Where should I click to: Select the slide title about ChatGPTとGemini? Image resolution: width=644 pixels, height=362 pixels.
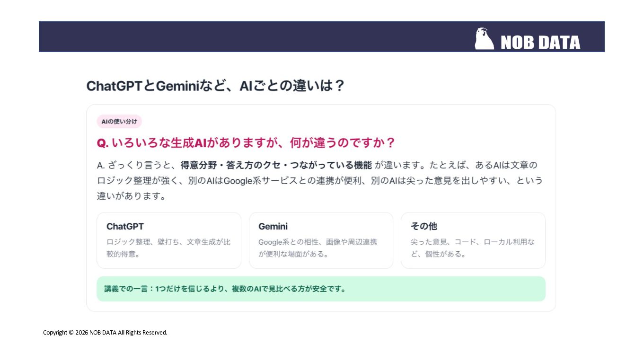(x=215, y=86)
